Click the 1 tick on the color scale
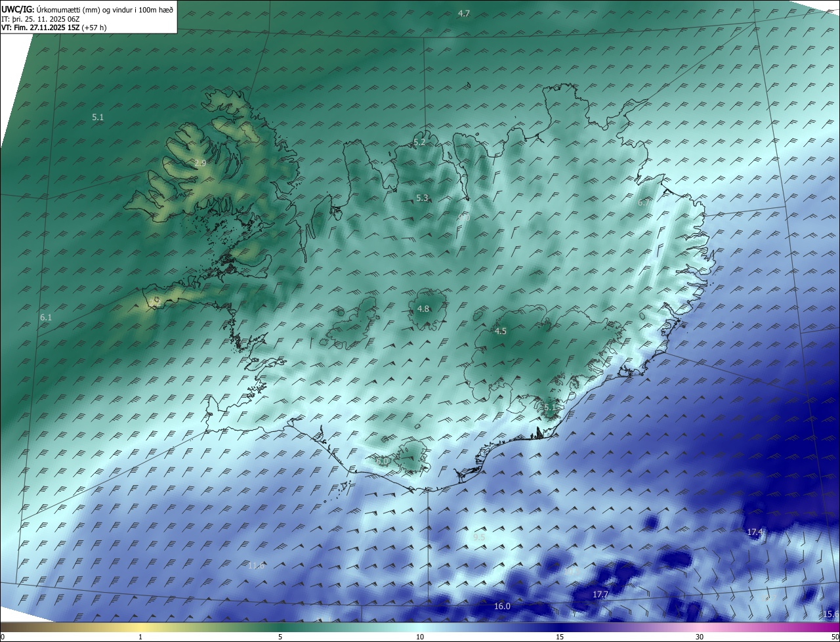Viewport: 840px width, 642px height. coord(140,637)
